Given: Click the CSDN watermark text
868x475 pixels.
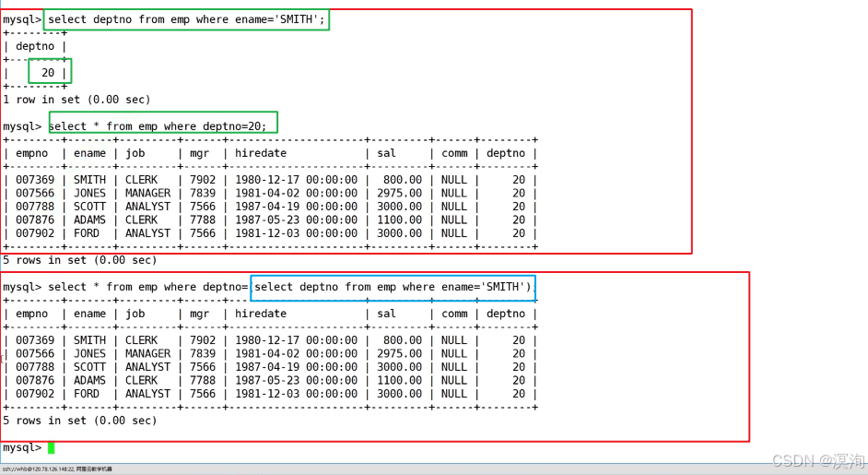Looking at the screenshot, I should pyautogui.click(x=817, y=460).
